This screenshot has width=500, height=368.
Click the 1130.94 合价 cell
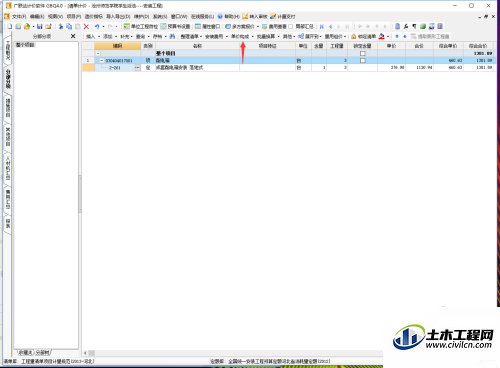419,68
